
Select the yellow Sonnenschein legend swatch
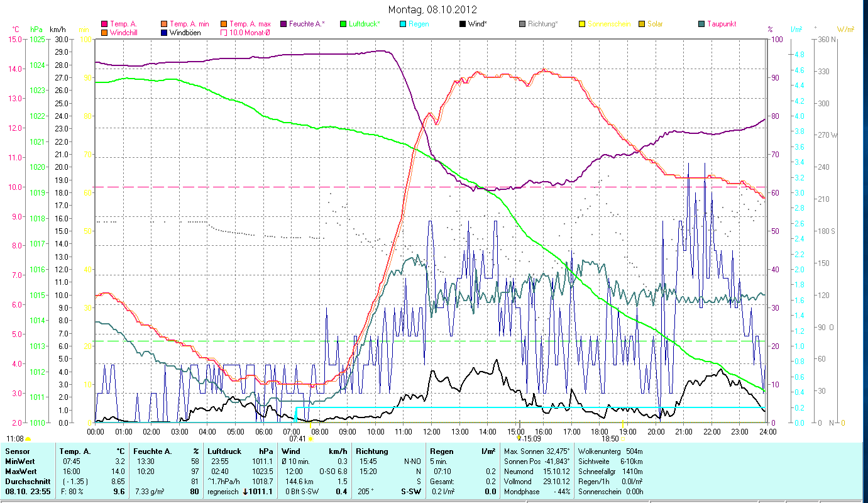[x=581, y=24]
